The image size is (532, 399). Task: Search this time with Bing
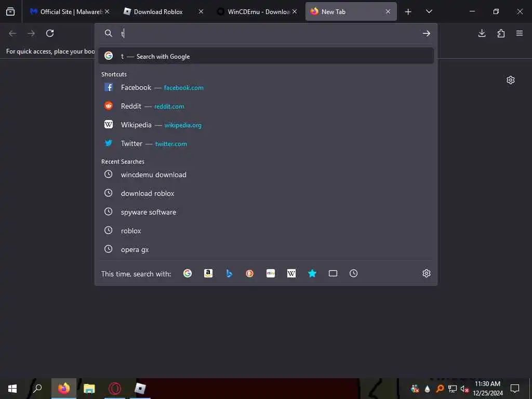(229, 273)
